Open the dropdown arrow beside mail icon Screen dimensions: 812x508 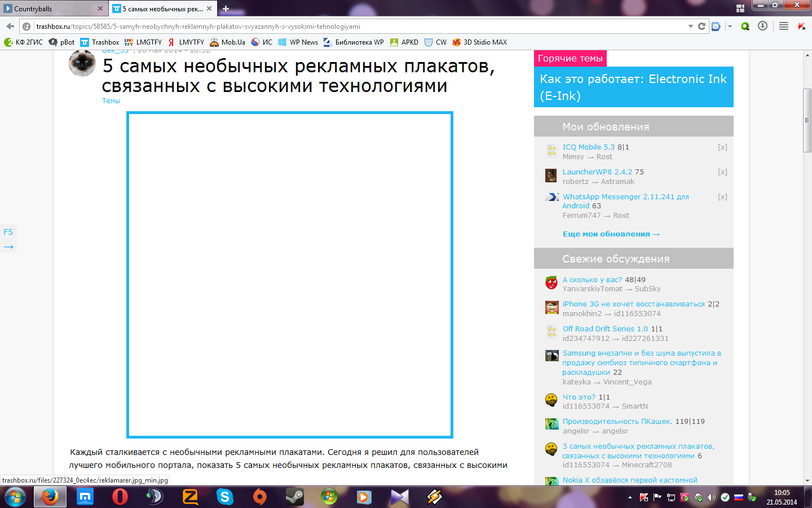729,26
